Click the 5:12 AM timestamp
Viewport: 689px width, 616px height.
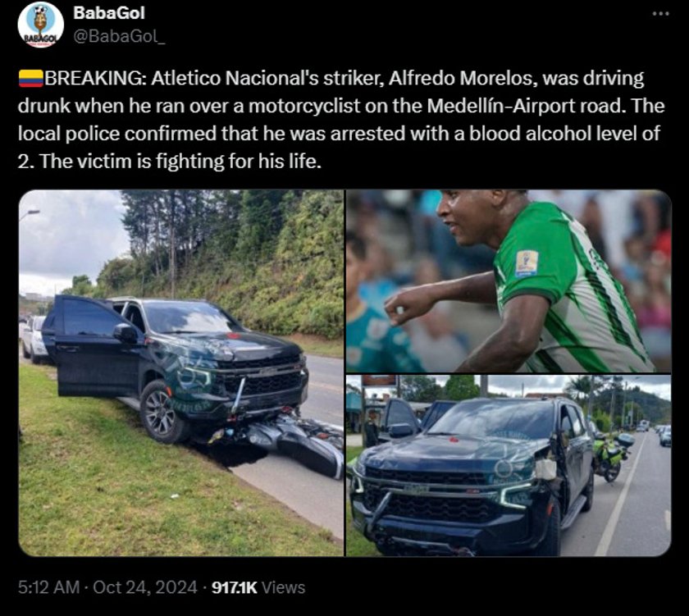[x=48, y=587]
